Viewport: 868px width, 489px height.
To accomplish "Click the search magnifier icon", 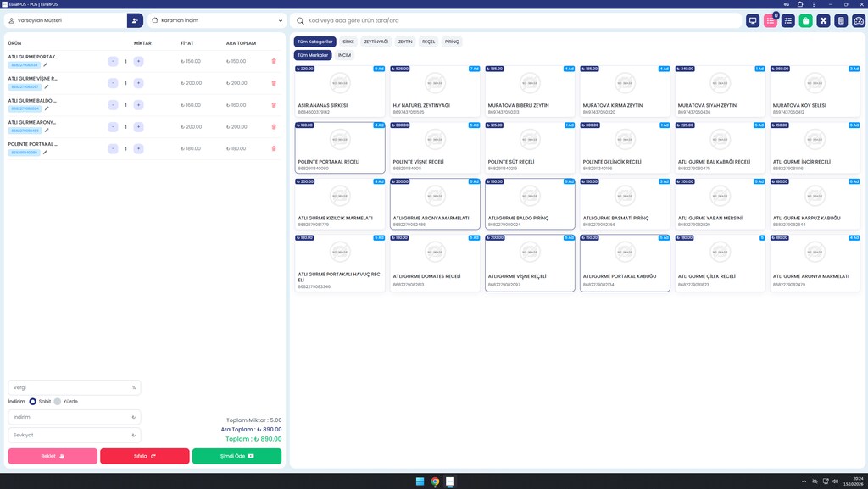I will [300, 21].
